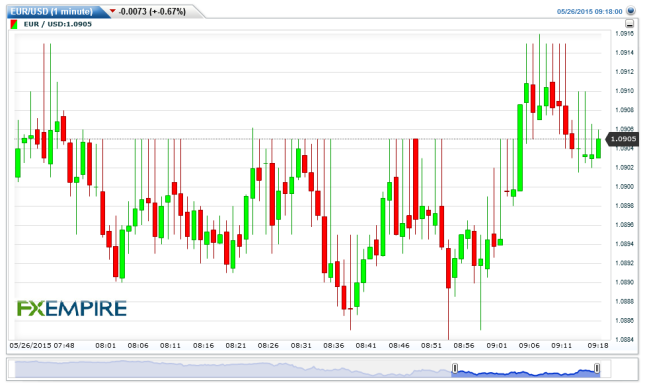Click the EUR / USD:1.0905 legend label
Screen dimensions: 645x386
click(x=58, y=24)
